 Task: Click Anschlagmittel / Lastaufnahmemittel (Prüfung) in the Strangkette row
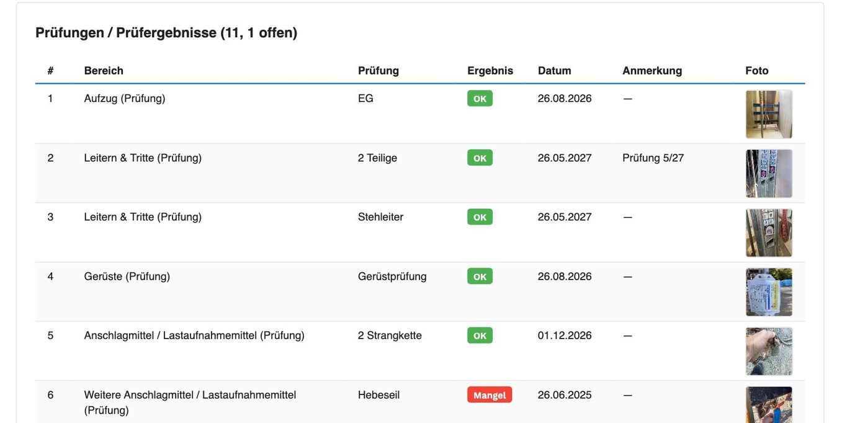click(x=194, y=335)
